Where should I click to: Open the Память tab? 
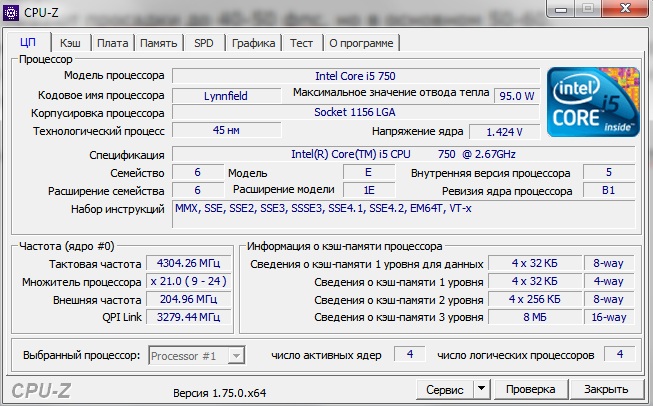point(159,43)
